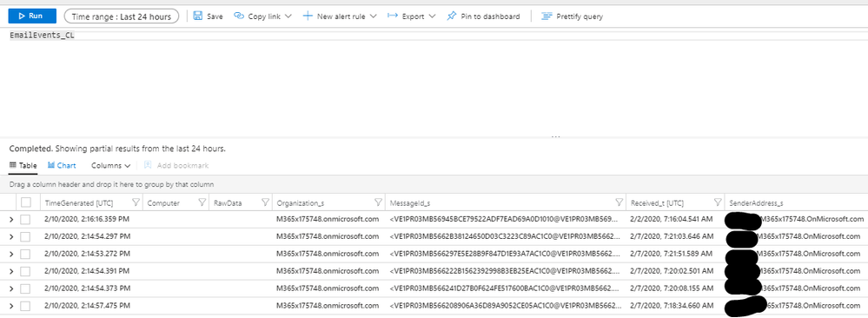Expand the row generated at 2:14:53.272 PM
The width and height of the screenshot is (868, 318).
10,255
